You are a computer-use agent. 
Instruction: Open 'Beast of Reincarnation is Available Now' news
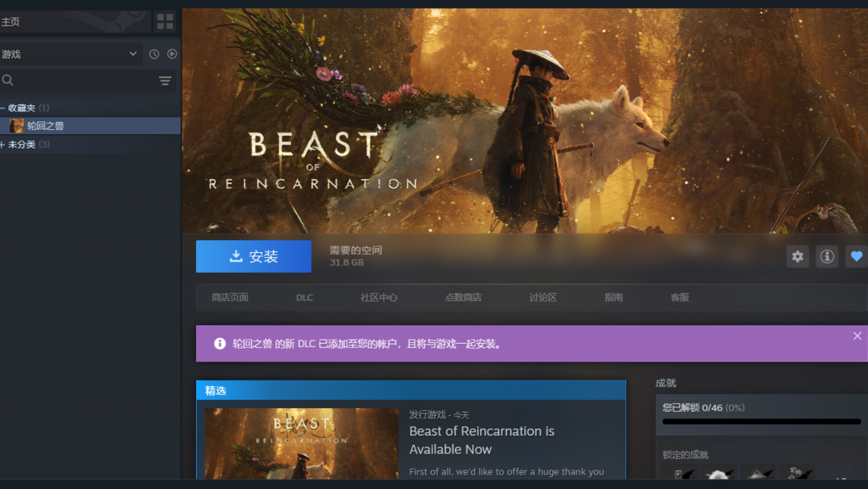tap(481, 440)
